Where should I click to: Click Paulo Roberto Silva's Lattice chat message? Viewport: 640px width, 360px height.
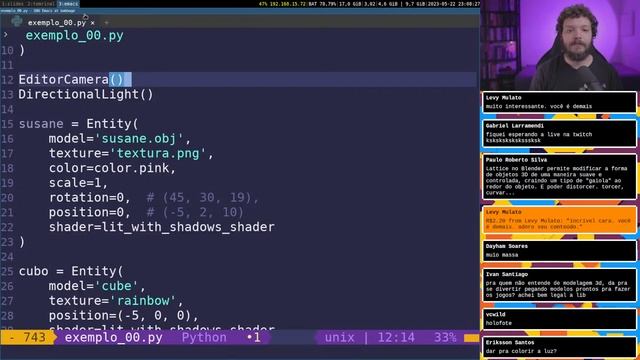coord(560,176)
